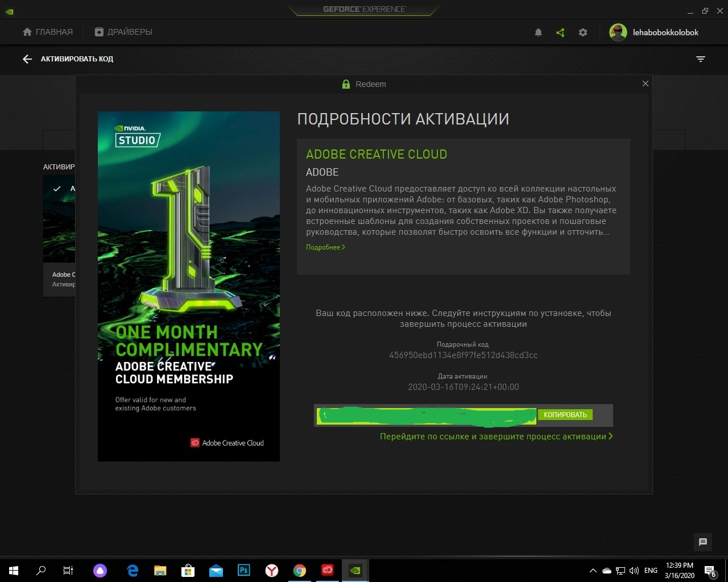Open the filter list icon
Screen dimensions: 728x582
pos(701,59)
